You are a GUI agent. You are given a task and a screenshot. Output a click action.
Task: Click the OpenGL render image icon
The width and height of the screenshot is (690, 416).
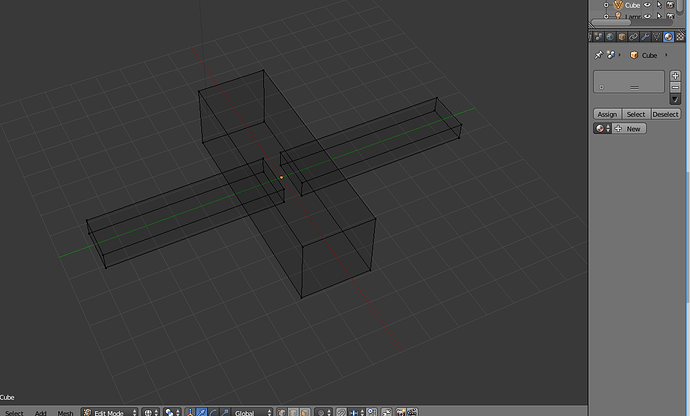(401, 412)
